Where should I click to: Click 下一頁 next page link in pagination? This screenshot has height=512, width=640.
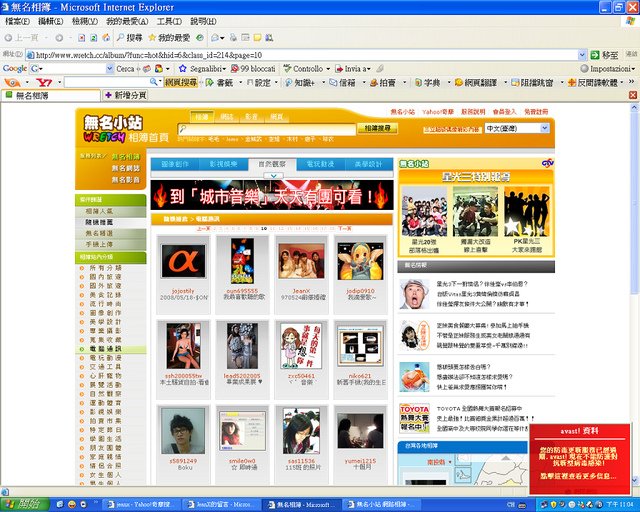click(344, 229)
